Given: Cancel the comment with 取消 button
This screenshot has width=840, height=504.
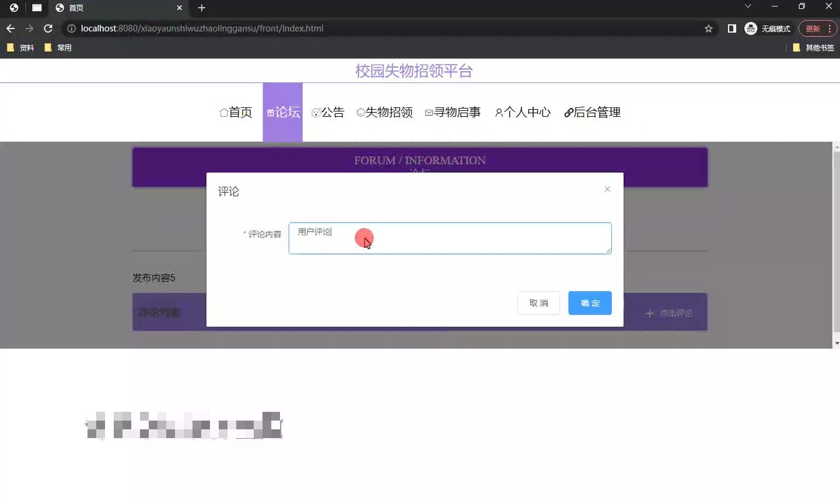Looking at the screenshot, I should (538, 303).
